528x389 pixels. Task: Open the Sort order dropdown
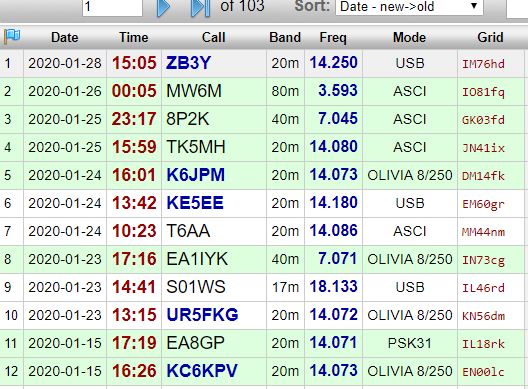[x=409, y=7]
